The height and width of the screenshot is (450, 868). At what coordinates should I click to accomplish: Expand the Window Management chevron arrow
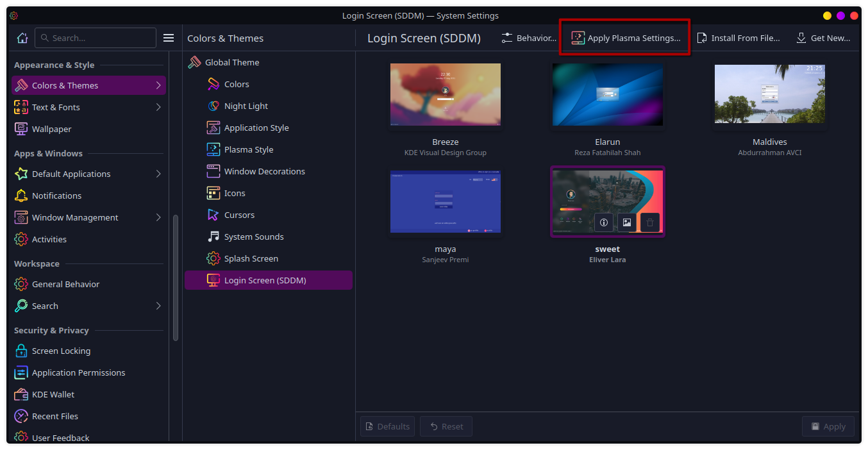click(158, 217)
